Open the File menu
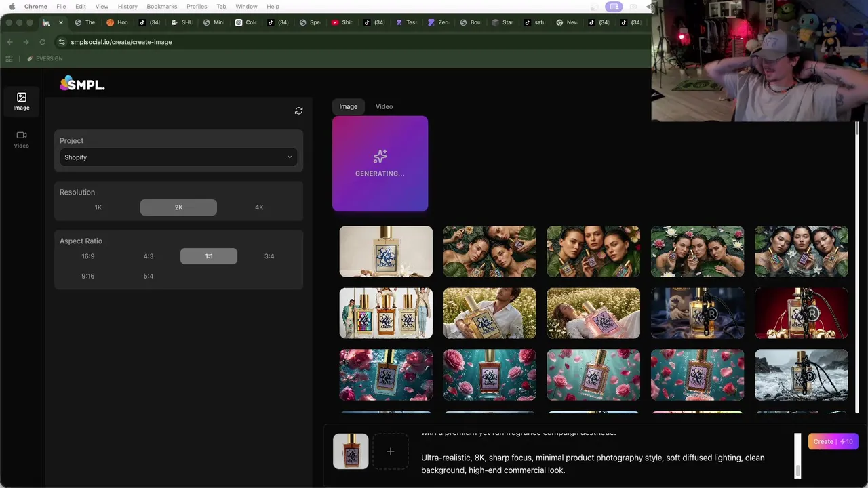 pos(61,6)
